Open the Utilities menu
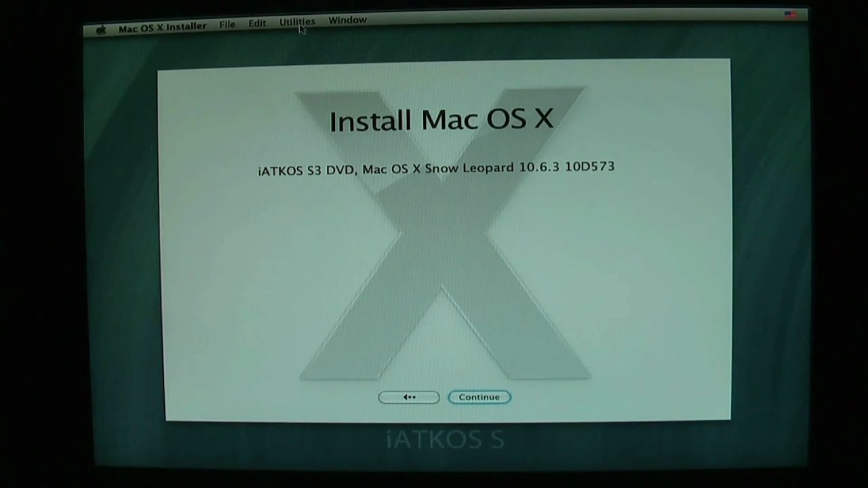The height and width of the screenshot is (488, 868). point(297,22)
